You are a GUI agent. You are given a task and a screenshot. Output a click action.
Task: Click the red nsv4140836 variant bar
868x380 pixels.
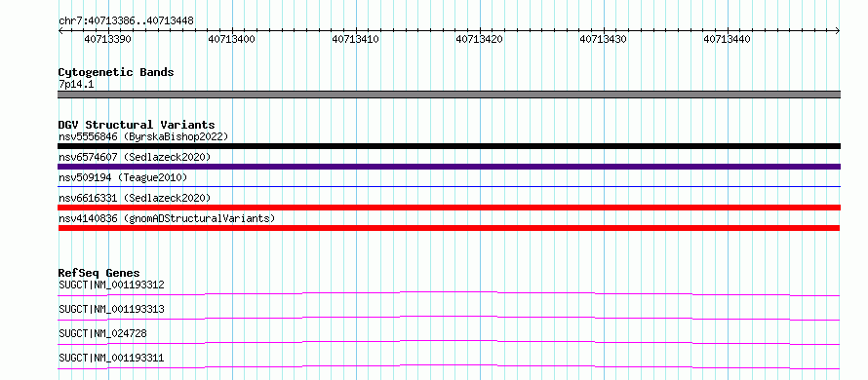(449, 228)
